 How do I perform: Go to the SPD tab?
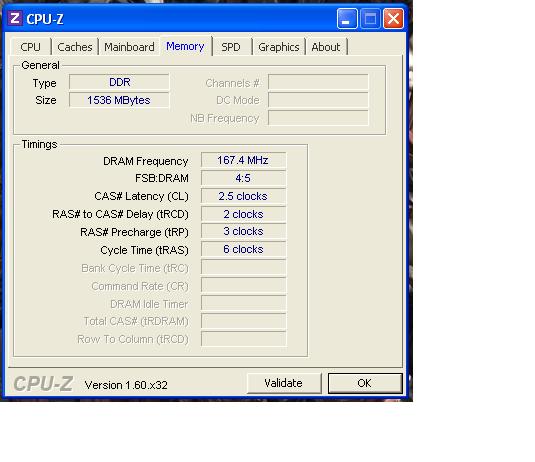231,47
